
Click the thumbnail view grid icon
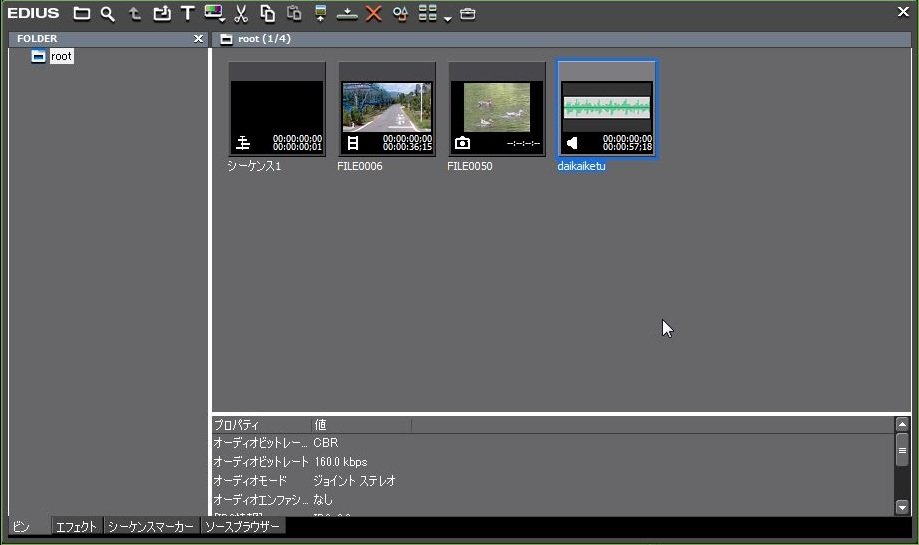tap(428, 13)
